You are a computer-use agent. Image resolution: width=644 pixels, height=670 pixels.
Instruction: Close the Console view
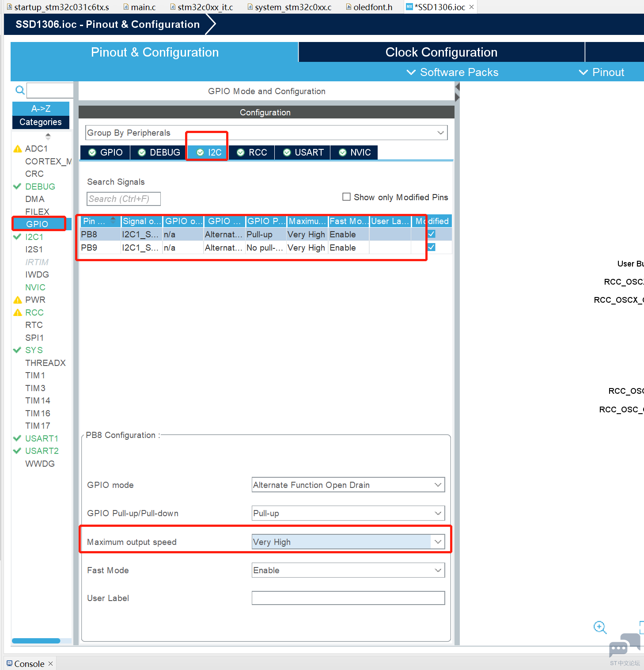coord(50,663)
